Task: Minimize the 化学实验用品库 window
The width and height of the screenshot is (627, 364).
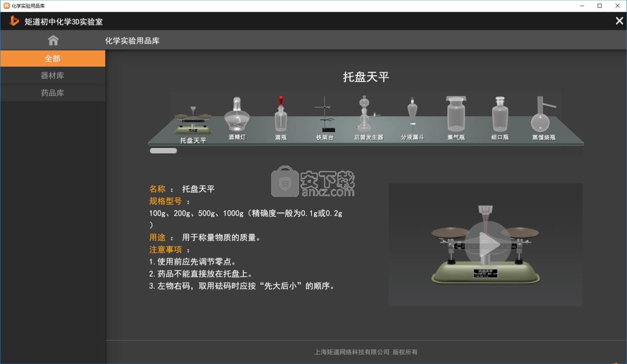Action: pyautogui.click(x=582, y=6)
